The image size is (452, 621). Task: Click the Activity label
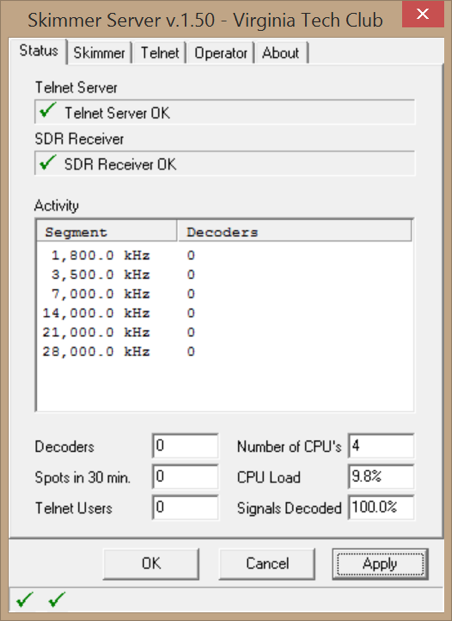tap(56, 206)
